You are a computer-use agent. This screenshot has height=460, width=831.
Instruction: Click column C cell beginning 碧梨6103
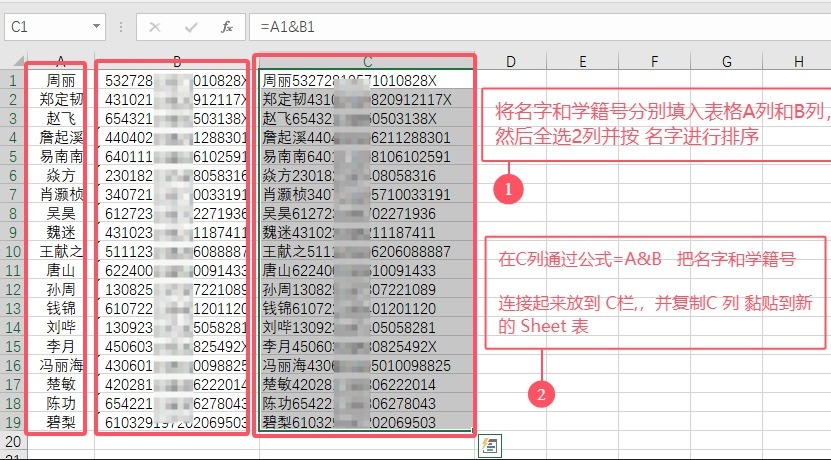point(367,422)
